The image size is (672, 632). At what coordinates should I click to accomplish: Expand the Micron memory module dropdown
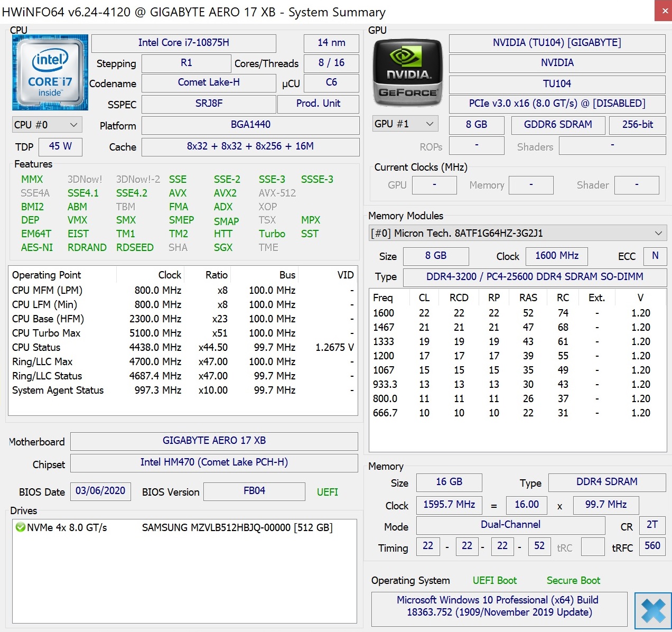[518, 233]
